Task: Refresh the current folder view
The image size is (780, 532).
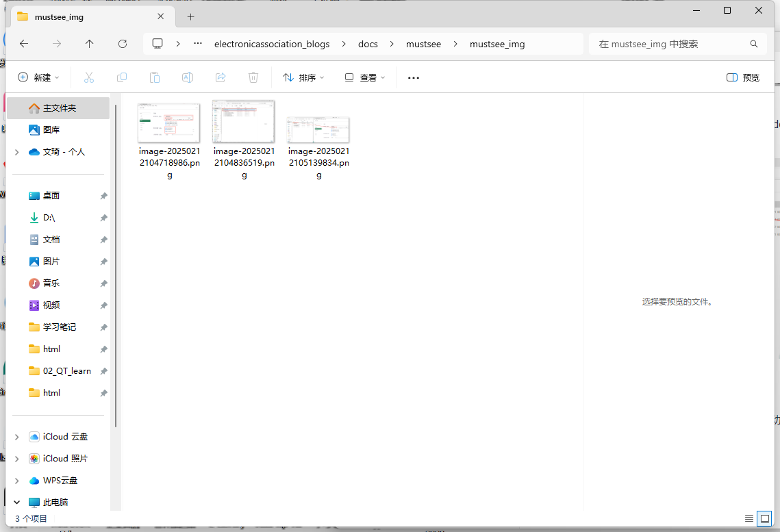Action: [x=123, y=44]
